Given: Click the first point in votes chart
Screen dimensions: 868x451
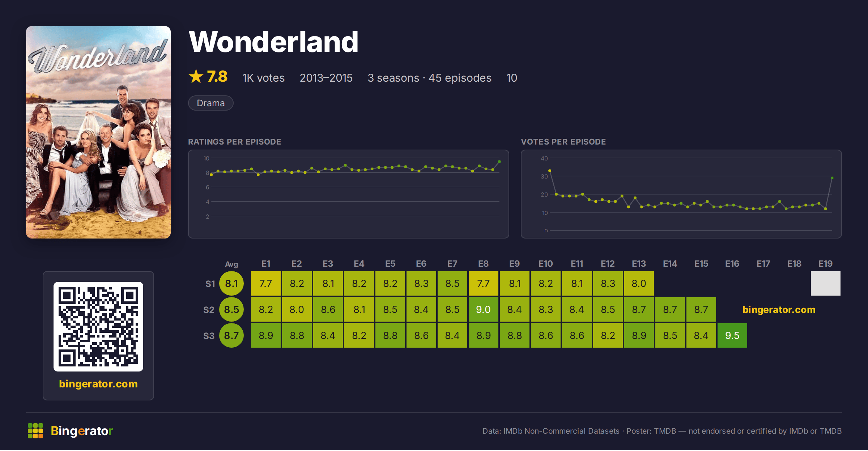Looking at the screenshot, I should [550, 171].
